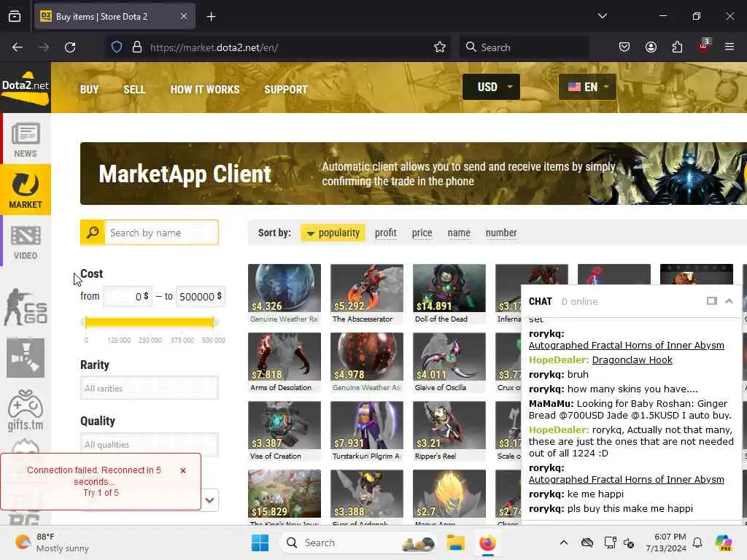Viewport: 747px width, 560px height.
Task: Sort items by price
Action: click(422, 233)
